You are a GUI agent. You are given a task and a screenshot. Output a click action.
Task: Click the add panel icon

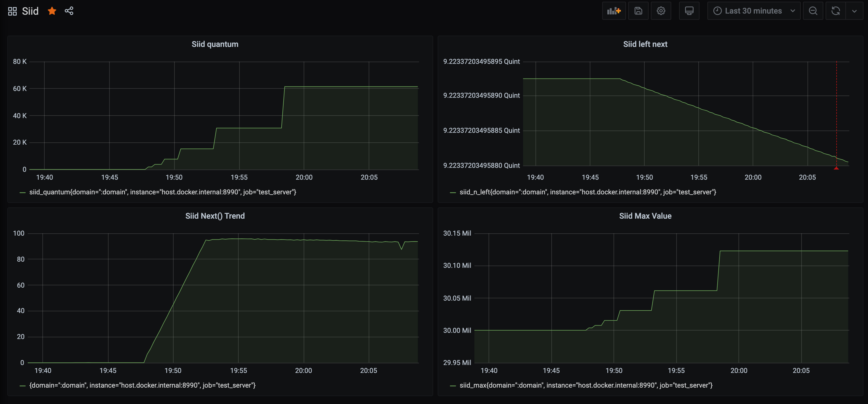point(614,11)
